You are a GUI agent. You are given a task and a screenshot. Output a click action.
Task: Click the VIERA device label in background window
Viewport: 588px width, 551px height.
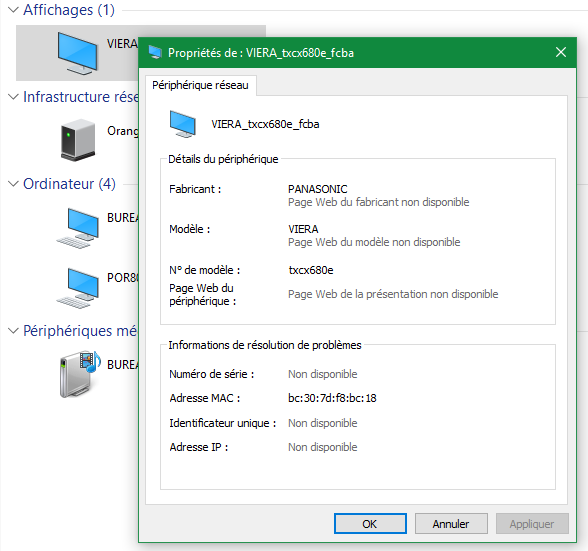[x=122, y=44]
